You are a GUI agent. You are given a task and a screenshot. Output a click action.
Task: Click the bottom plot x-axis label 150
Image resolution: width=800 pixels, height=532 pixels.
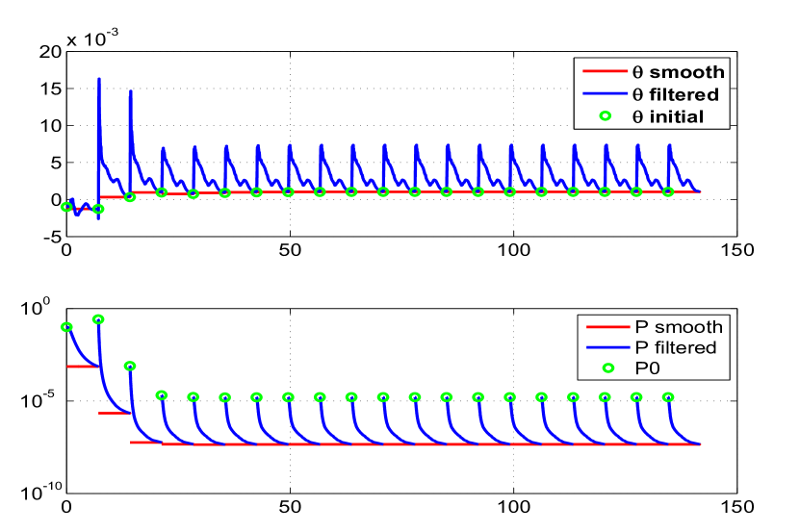click(737, 506)
